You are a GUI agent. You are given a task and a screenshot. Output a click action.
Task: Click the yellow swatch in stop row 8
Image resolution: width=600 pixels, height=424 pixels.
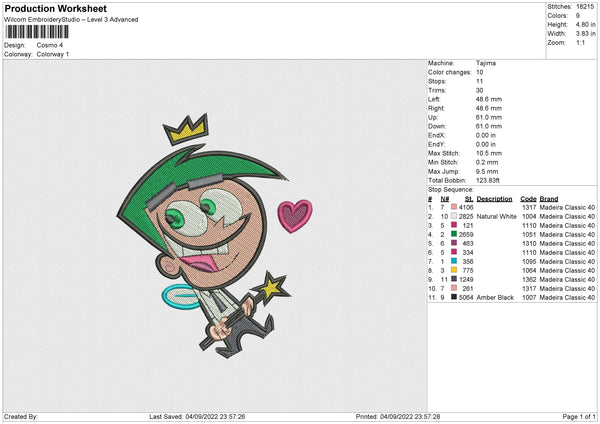point(454,270)
